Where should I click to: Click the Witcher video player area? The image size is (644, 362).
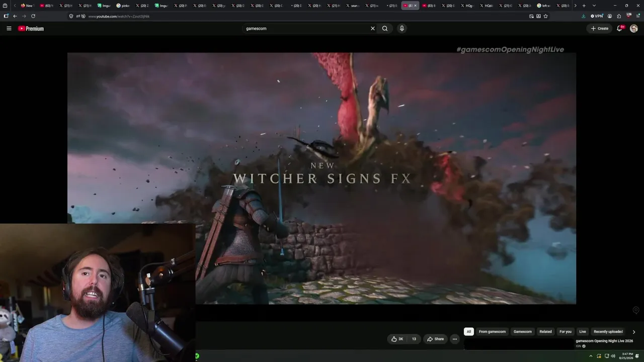pos(321,178)
